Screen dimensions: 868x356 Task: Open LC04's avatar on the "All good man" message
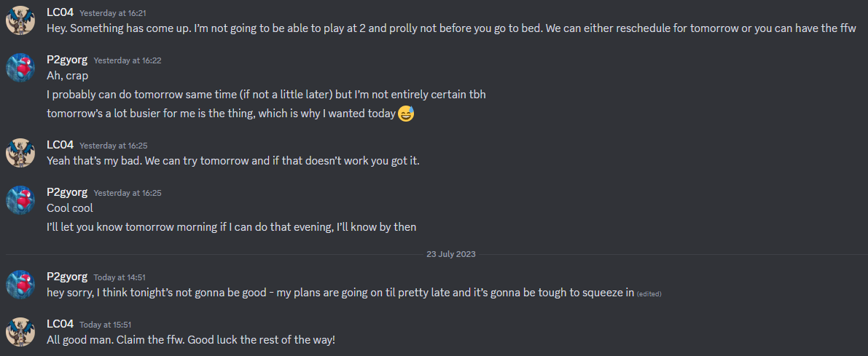(20, 332)
